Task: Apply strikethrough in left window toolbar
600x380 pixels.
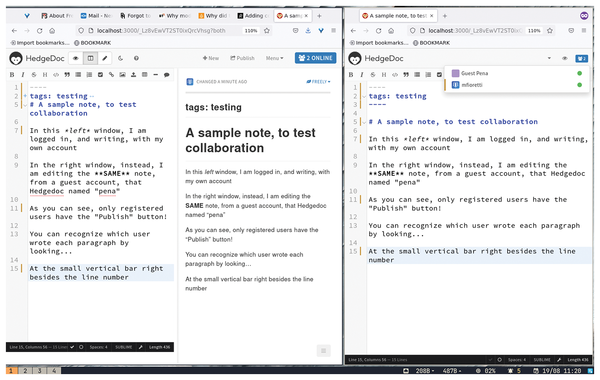Action: click(x=34, y=75)
